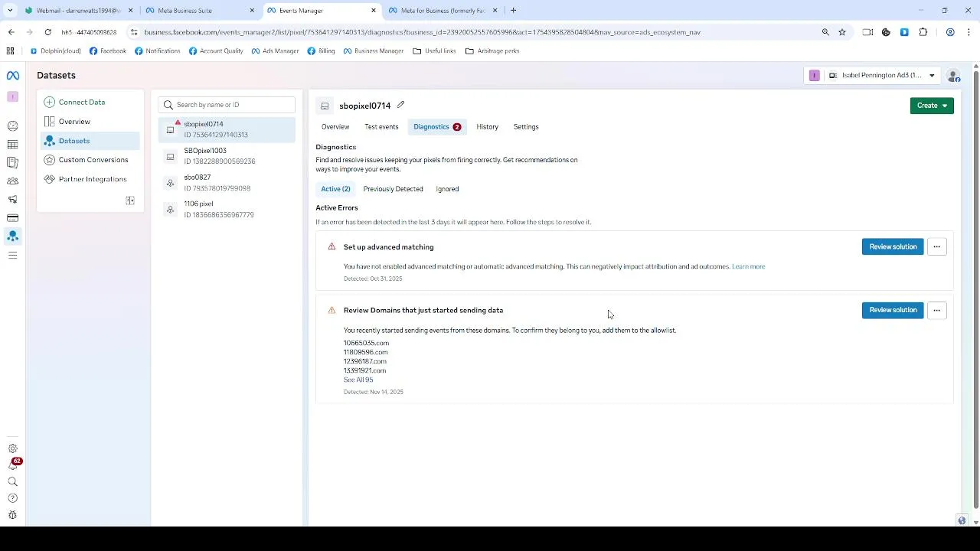This screenshot has width=980, height=551.
Task: Open the Chrome tab search dropdown arrow
Action: pos(10,11)
